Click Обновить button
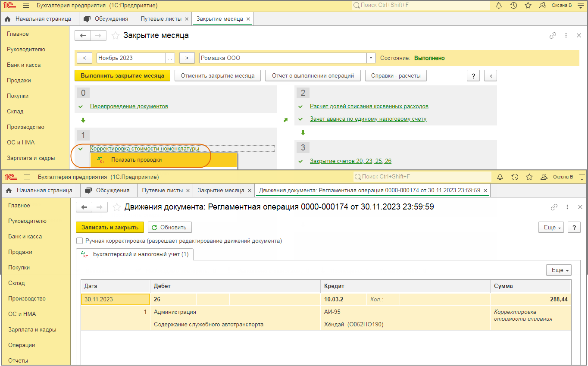The height and width of the screenshot is (366, 588). point(169,227)
